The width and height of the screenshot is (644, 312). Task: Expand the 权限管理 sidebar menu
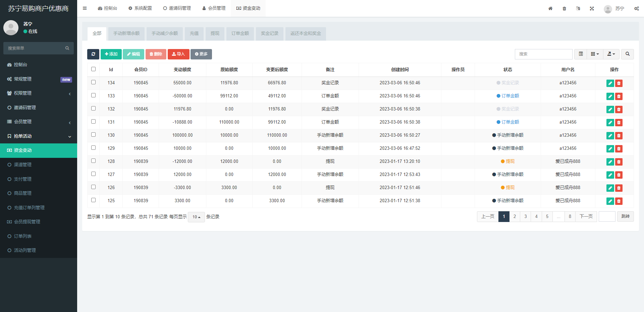tap(39, 93)
